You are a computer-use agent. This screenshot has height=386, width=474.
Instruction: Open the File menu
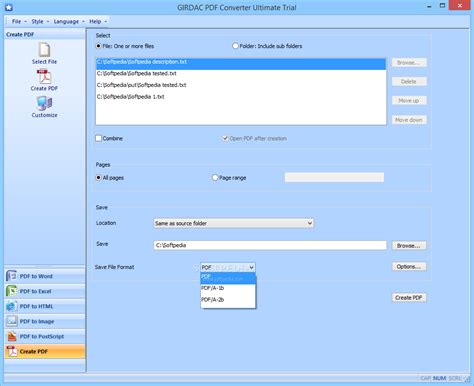(x=19, y=21)
